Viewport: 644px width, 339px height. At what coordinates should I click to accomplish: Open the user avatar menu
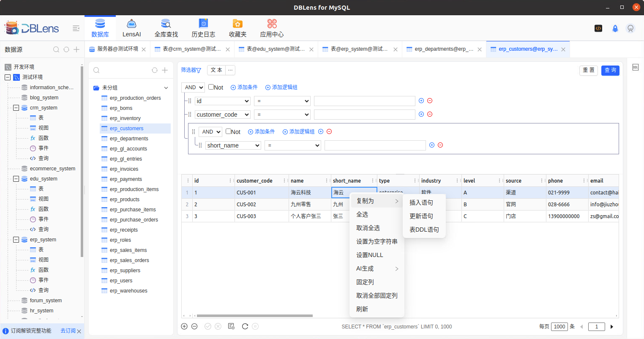pyautogui.click(x=630, y=28)
